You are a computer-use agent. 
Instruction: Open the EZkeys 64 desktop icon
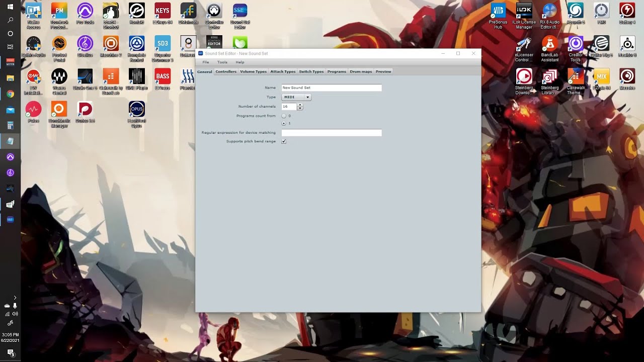[163, 14]
